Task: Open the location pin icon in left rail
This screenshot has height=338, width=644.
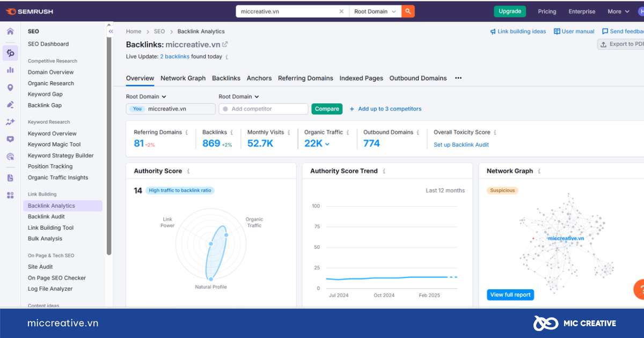Action: pos(10,87)
